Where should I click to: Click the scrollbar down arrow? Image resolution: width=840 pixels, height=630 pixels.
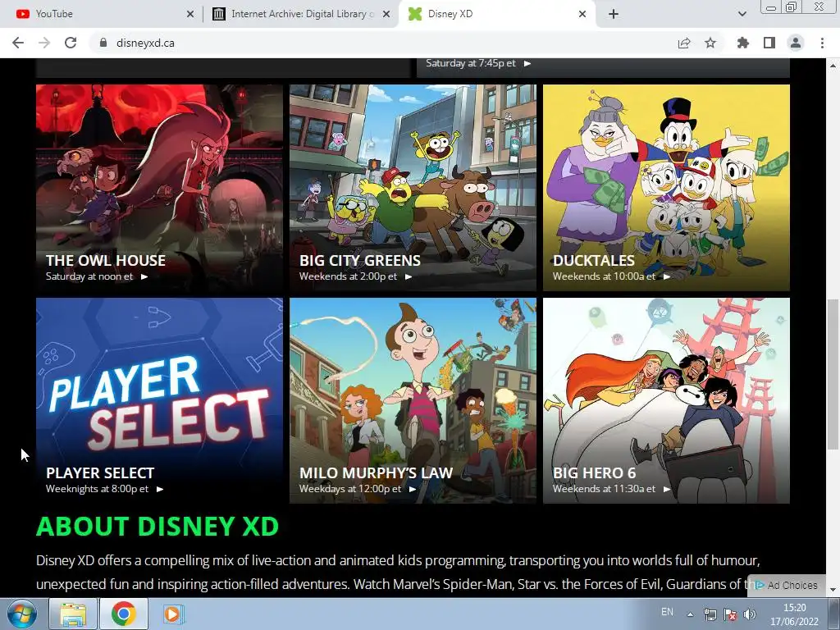tap(833, 590)
